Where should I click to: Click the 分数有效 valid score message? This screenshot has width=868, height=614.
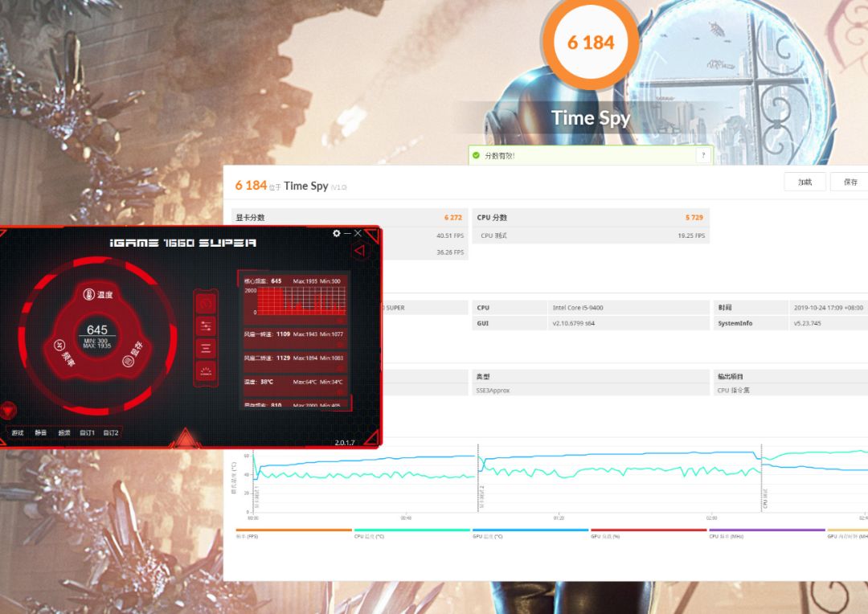click(500, 156)
